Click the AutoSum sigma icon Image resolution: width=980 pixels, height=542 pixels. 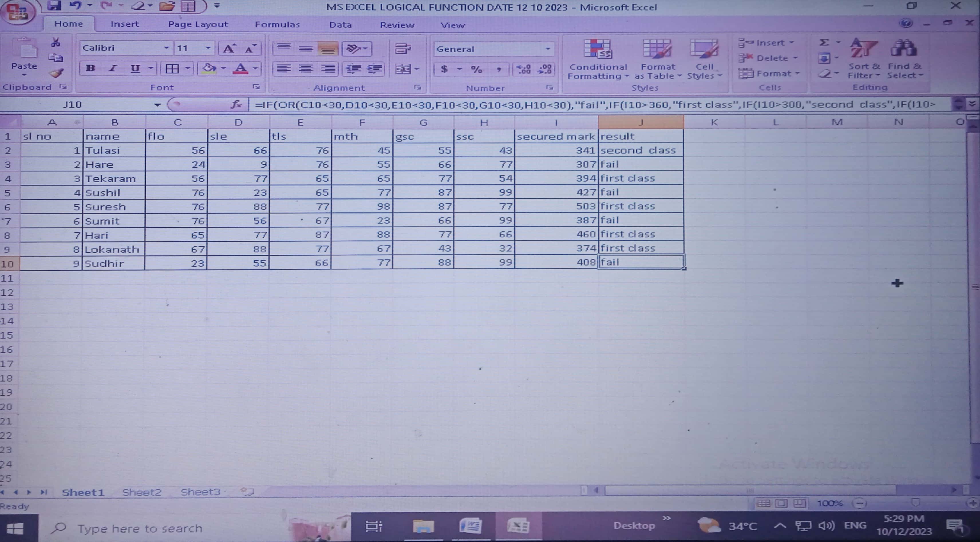[824, 43]
